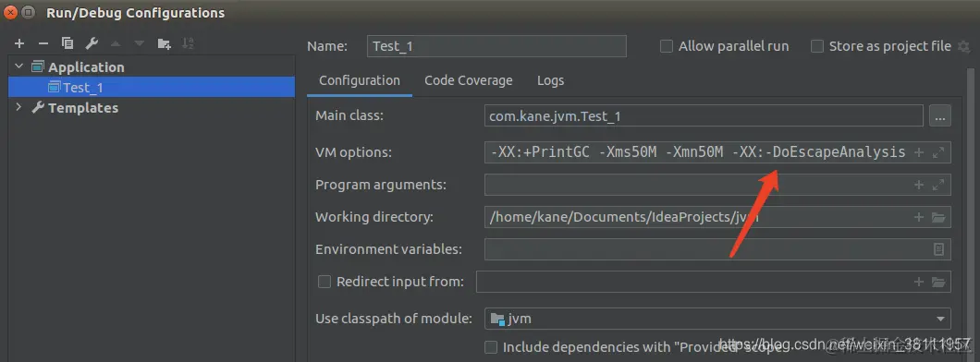Collapse the Application tree node

pyautogui.click(x=18, y=66)
